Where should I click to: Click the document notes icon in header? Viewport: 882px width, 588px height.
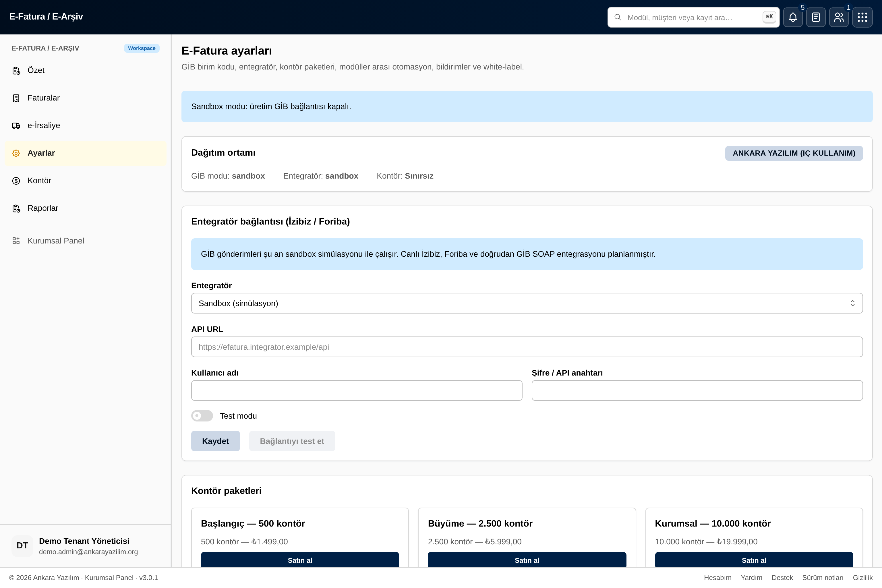pyautogui.click(x=816, y=17)
